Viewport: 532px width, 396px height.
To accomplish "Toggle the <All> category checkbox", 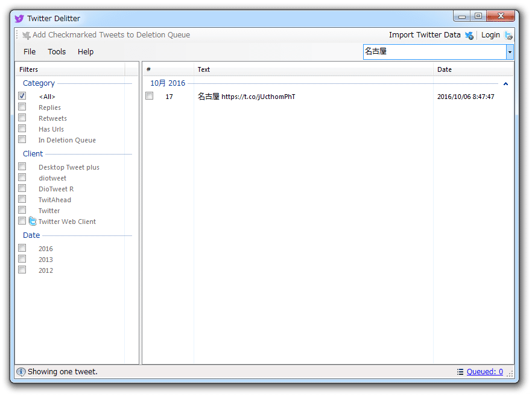I will coord(22,96).
